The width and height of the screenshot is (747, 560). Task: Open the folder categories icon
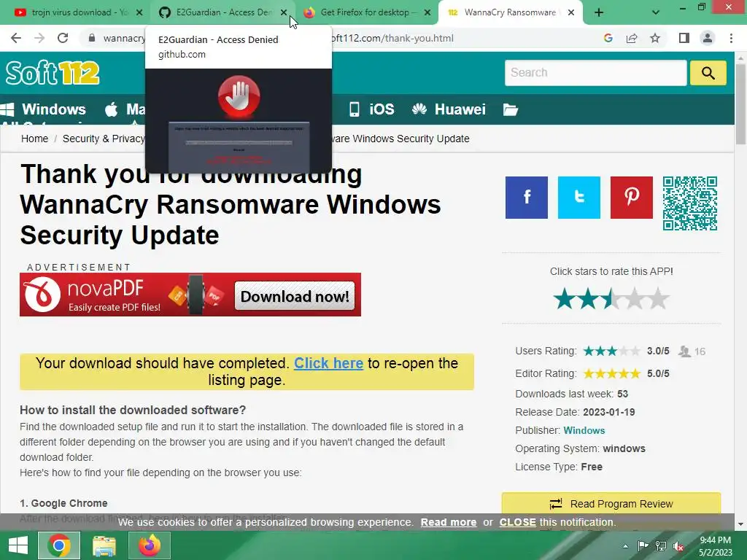pyautogui.click(x=510, y=109)
